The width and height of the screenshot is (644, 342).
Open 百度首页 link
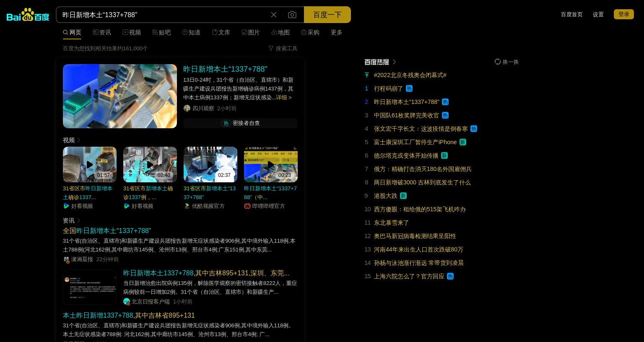572,14
